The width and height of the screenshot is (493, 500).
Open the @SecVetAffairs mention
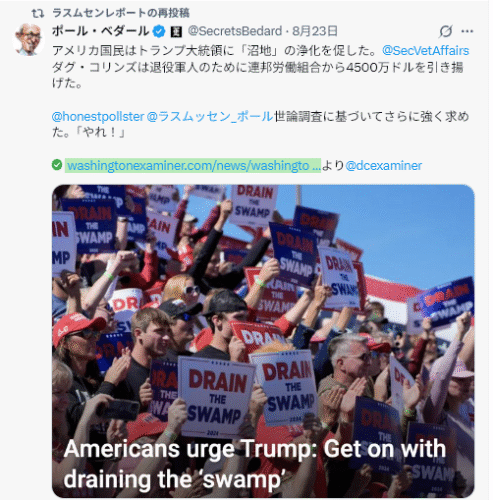[426, 51]
